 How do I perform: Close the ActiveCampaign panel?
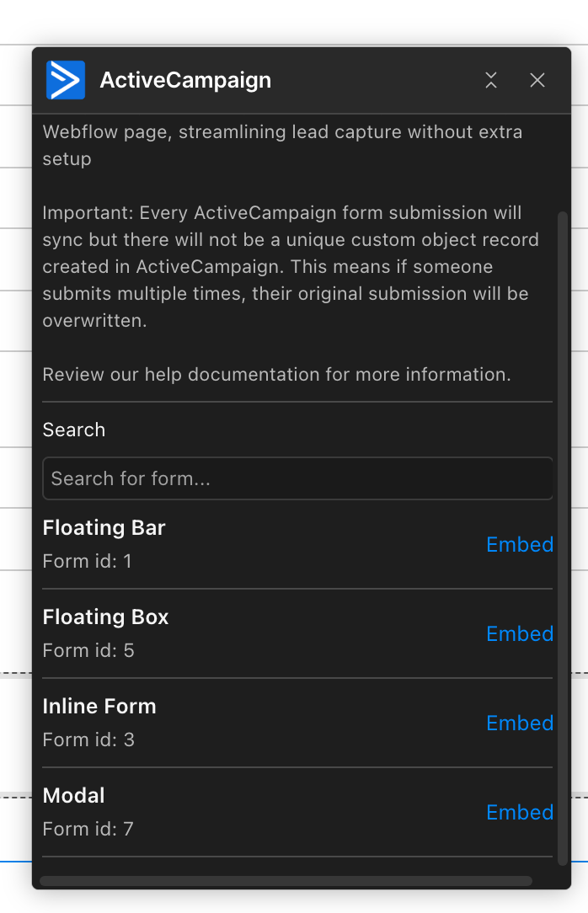[x=537, y=80]
